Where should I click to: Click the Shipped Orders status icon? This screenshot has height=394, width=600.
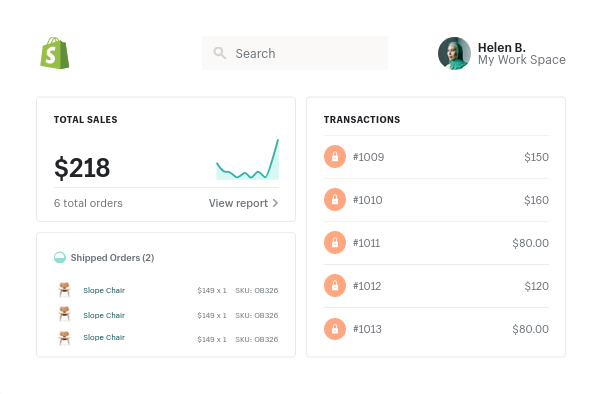pyautogui.click(x=60, y=257)
